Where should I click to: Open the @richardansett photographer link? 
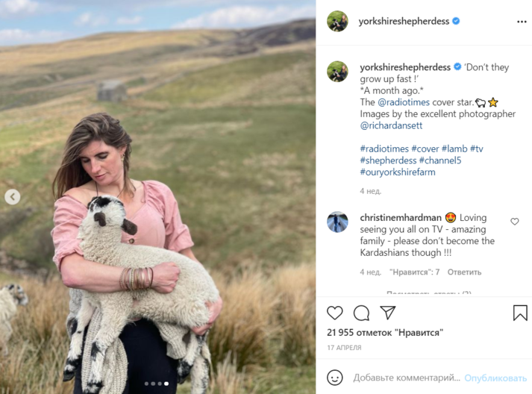pyautogui.click(x=391, y=125)
